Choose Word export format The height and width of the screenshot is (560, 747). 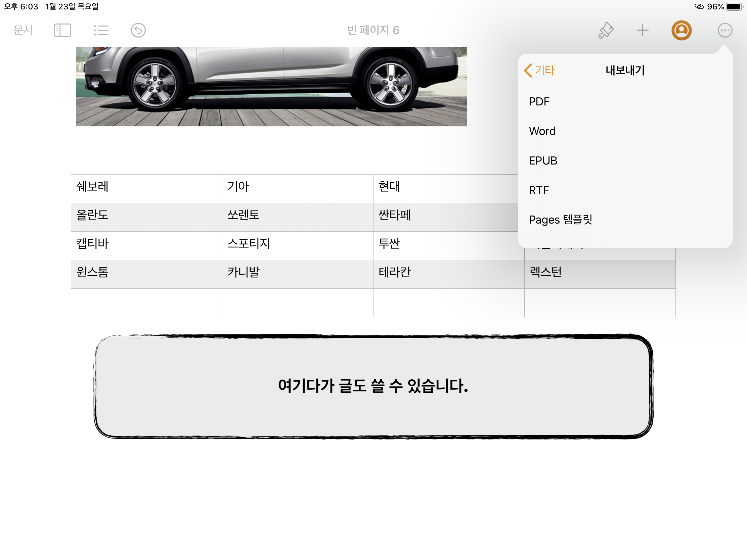pyautogui.click(x=542, y=131)
